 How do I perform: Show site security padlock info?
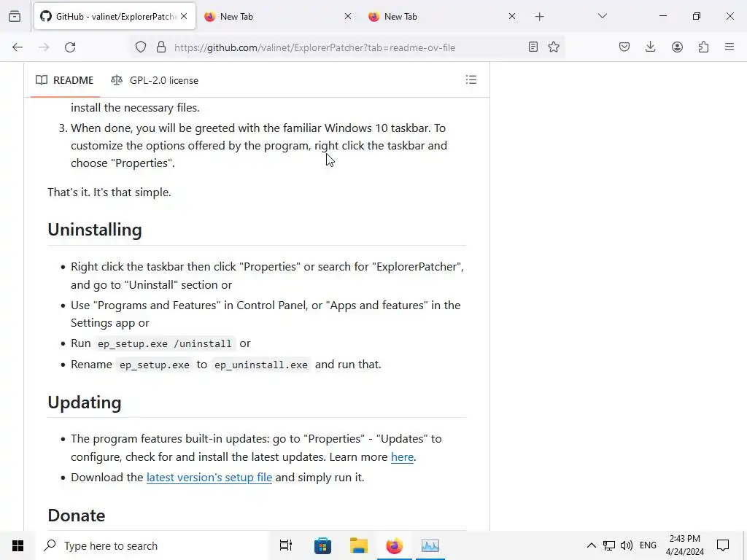pos(161,47)
